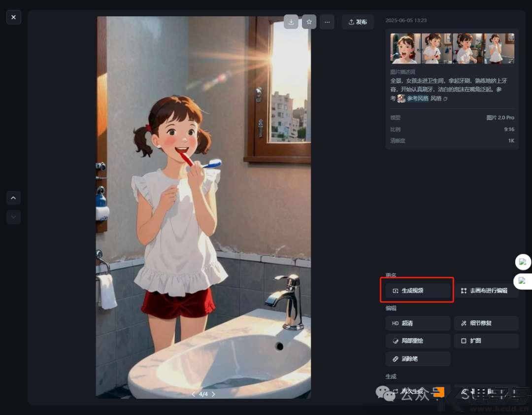Select the second generated thumbnail
Screen dimensions: 532x415
pos(436,48)
